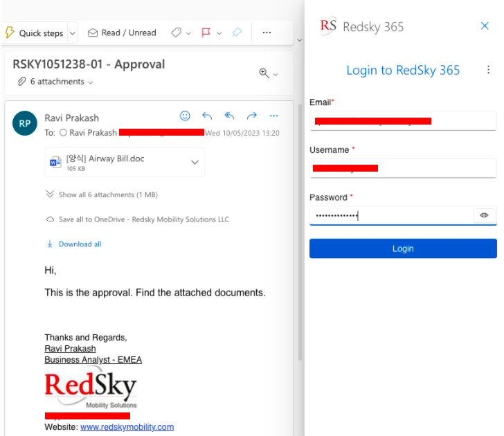Expand the flag options dropdown
Screen dimensions: 504x436
(x=219, y=33)
